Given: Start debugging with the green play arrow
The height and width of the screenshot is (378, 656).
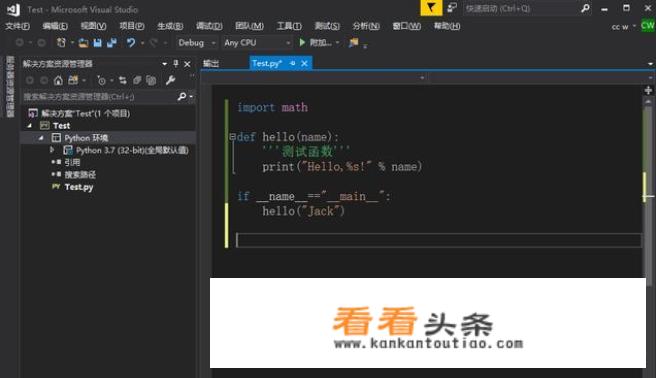Looking at the screenshot, I should (302, 42).
